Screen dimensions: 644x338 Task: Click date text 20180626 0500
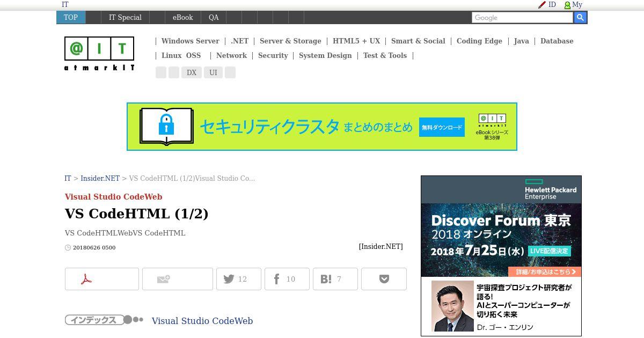point(94,248)
